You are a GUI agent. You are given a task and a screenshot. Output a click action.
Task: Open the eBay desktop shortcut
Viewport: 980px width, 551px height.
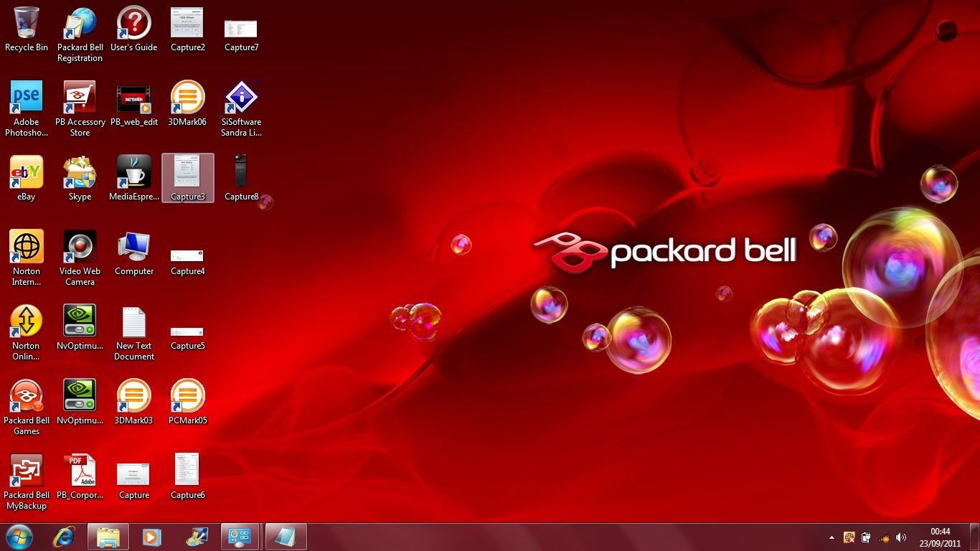coord(27,179)
